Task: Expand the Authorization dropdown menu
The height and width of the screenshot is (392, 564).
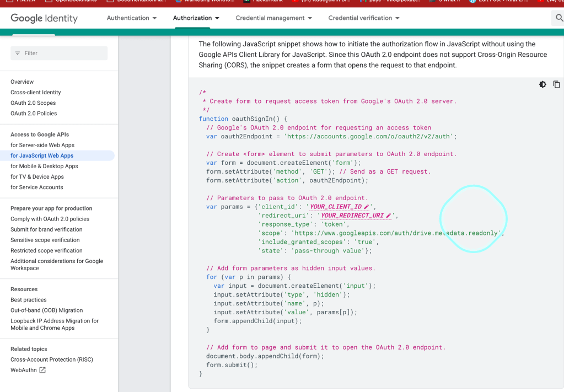Action: point(196,18)
